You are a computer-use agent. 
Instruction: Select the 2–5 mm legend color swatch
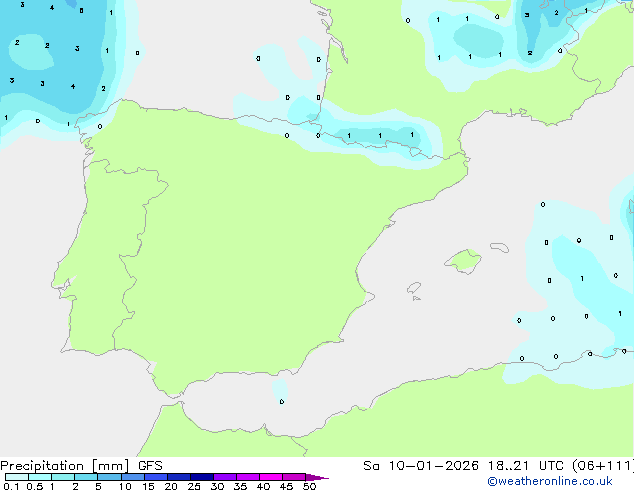point(86,477)
